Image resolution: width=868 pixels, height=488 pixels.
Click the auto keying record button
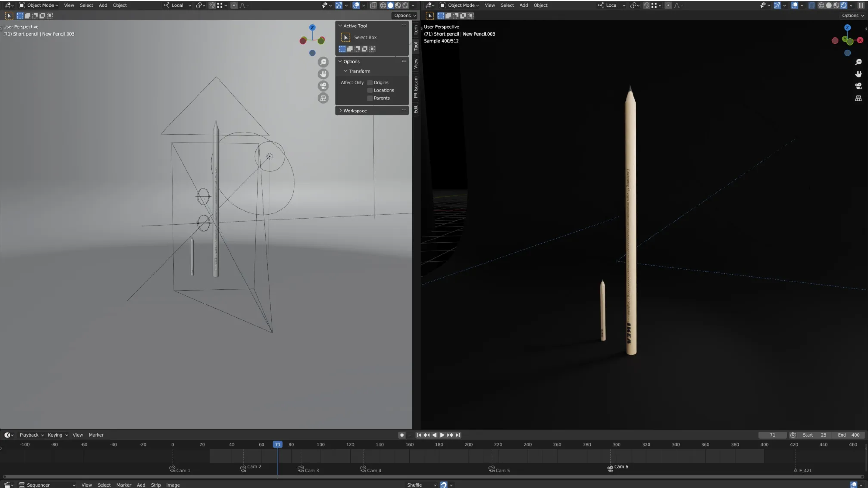[402, 435]
